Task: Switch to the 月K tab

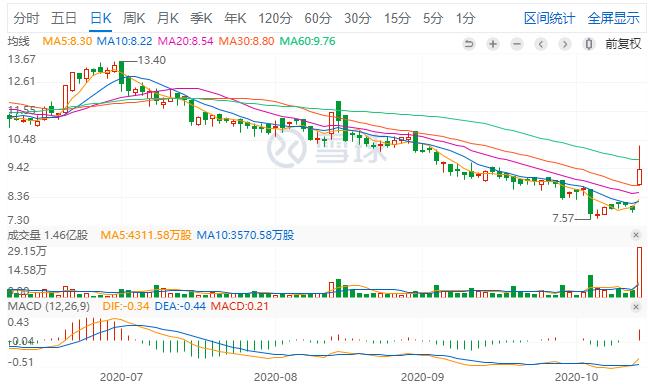Action: click(167, 18)
